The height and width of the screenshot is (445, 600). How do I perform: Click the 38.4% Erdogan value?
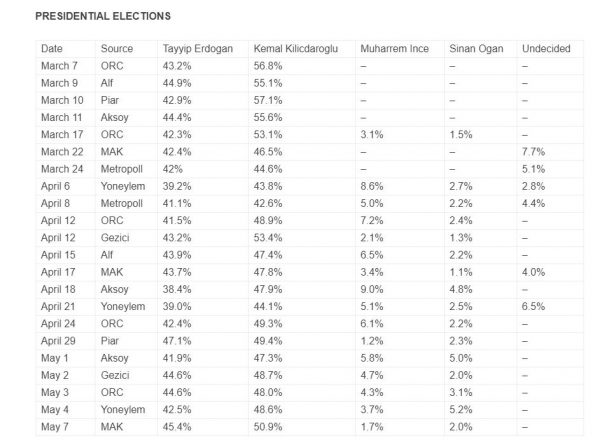(177, 289)
